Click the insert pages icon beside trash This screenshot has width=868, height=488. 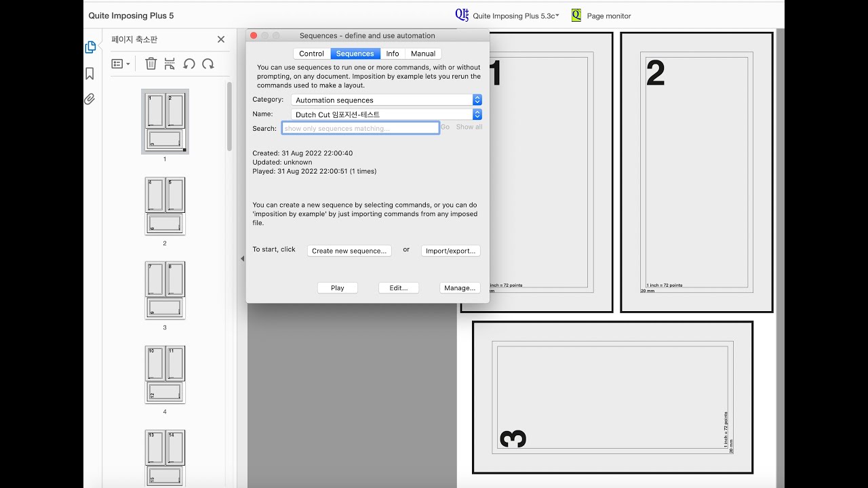[x=170, y=64]
